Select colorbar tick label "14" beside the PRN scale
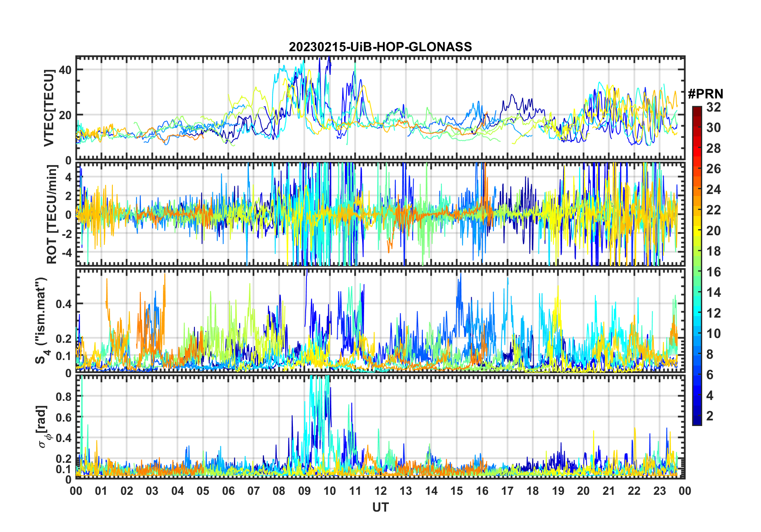Screen dimensions: 761x532 (713, 292)
